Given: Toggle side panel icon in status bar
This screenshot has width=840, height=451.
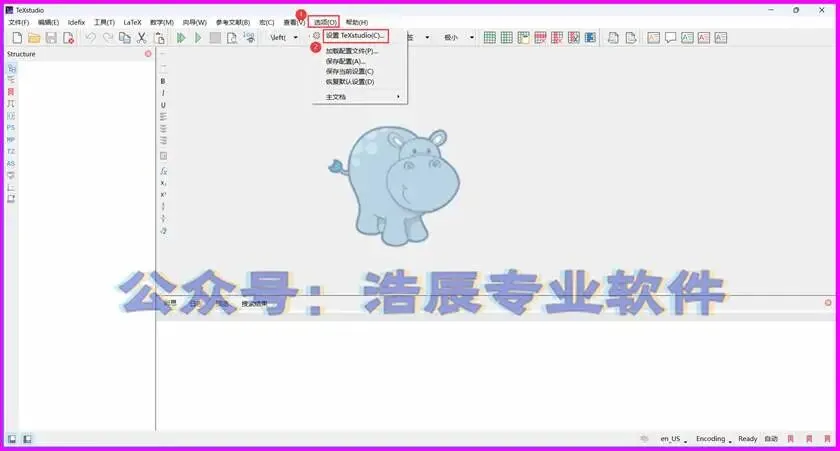Looking at the screenshot, I should point(12,439).
